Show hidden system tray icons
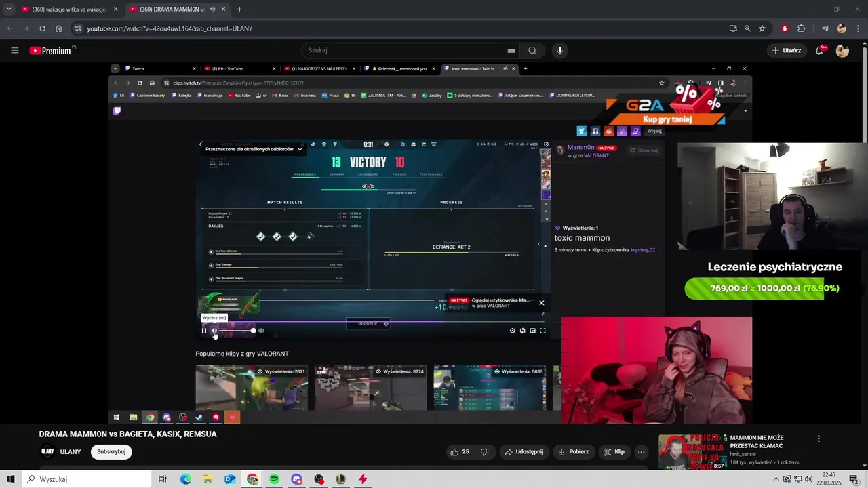868x488 pixels. pyautogui.click(x=776, y=479)
